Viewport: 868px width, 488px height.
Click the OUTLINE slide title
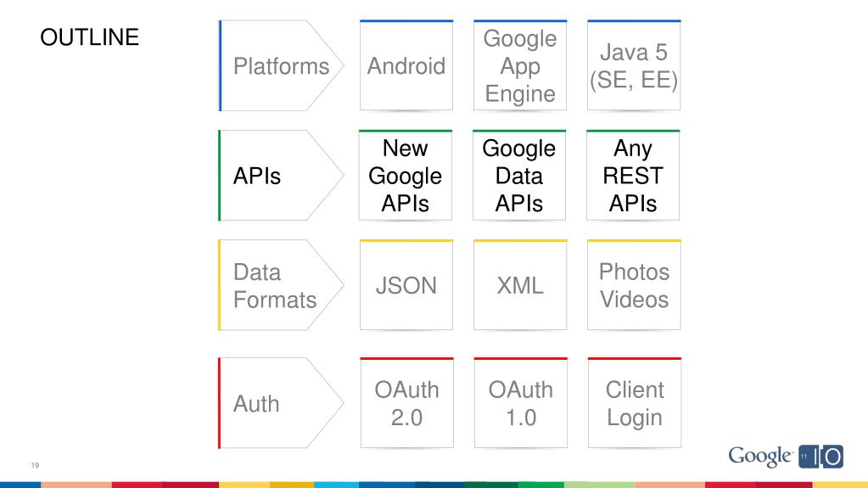coord(90,37)
